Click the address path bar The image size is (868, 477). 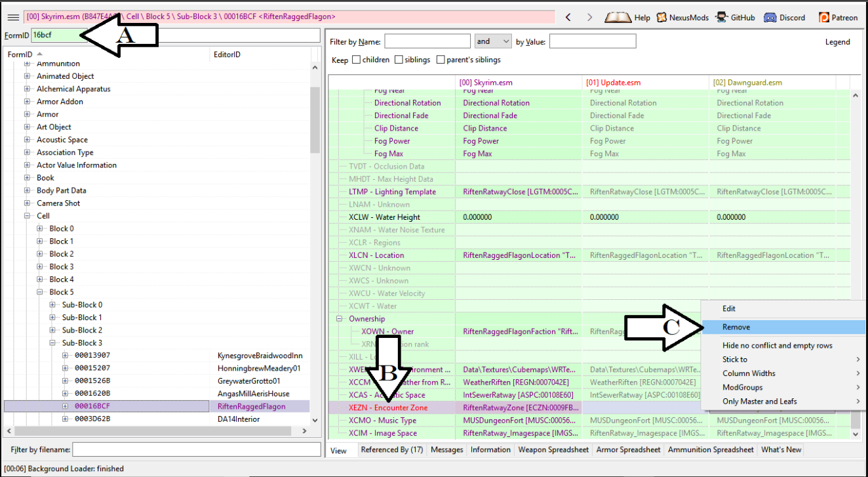289,18
